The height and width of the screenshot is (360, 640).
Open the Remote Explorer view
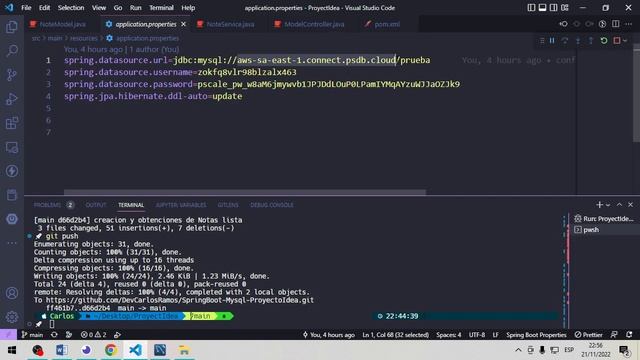click(x=12, y=147)
